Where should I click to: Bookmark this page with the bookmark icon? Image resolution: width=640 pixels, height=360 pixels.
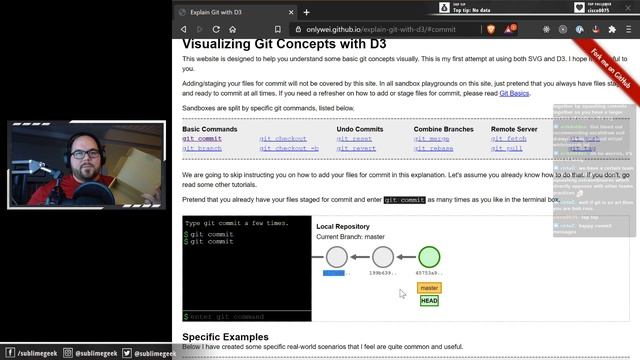click(278, 29)
